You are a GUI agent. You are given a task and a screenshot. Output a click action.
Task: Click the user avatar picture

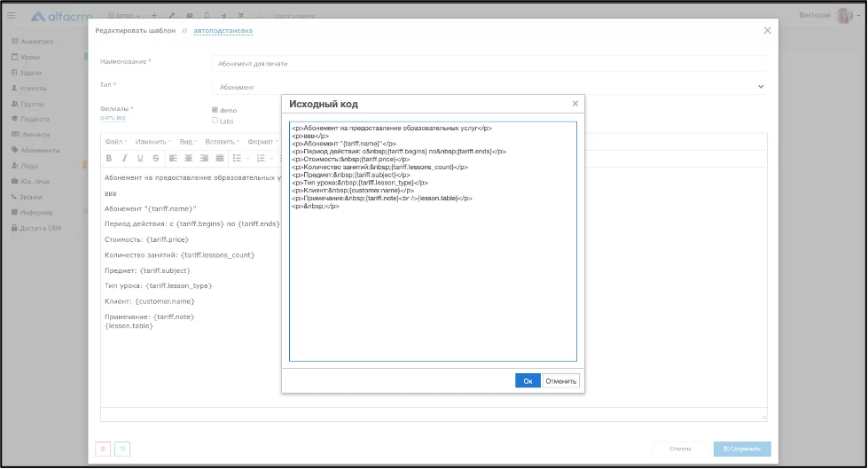(845, 15)
